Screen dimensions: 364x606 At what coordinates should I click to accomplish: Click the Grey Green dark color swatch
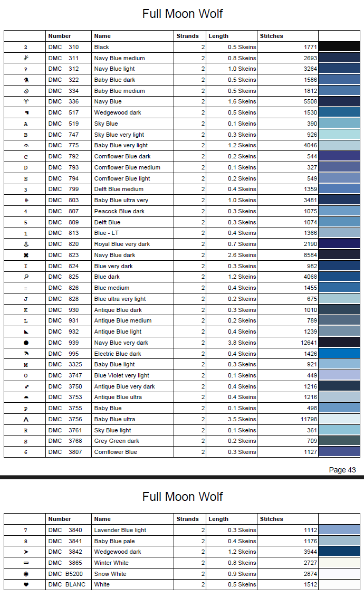(339, 441)
